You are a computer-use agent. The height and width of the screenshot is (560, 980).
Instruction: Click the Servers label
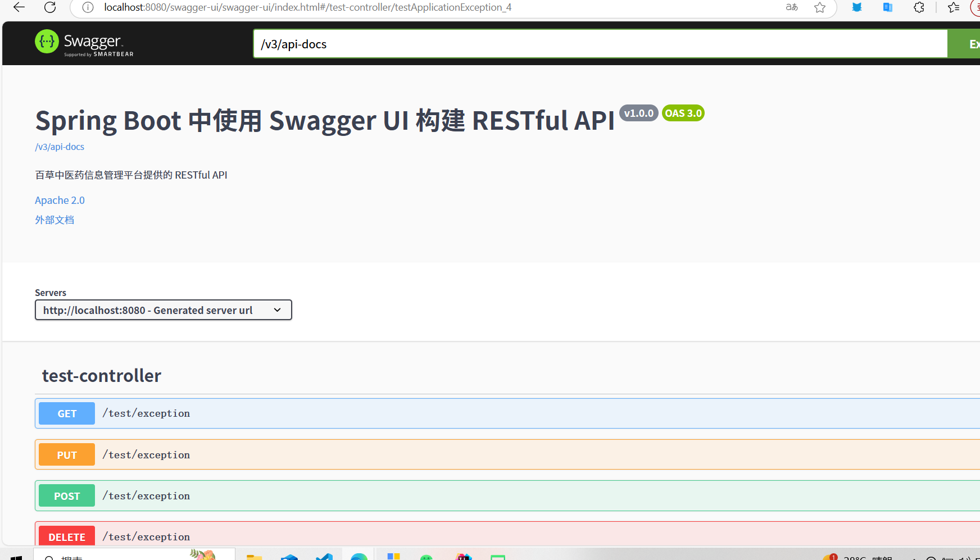(x=51, y=293)
